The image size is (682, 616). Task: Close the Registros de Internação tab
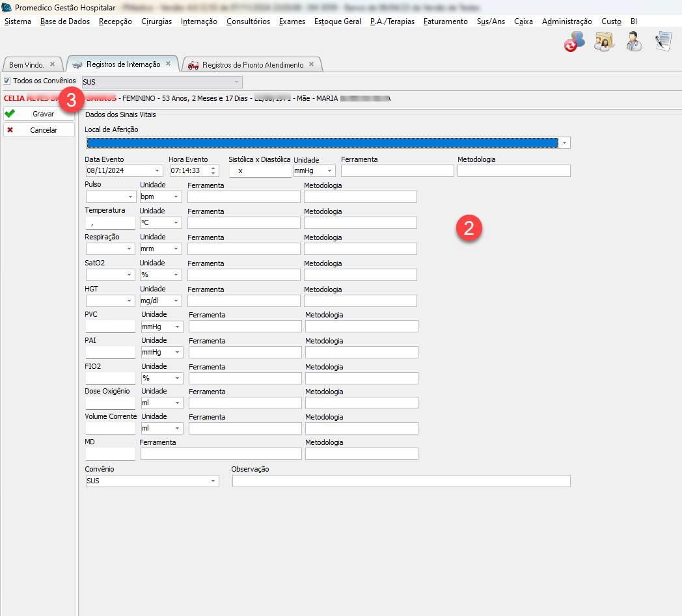pos(168,64)
